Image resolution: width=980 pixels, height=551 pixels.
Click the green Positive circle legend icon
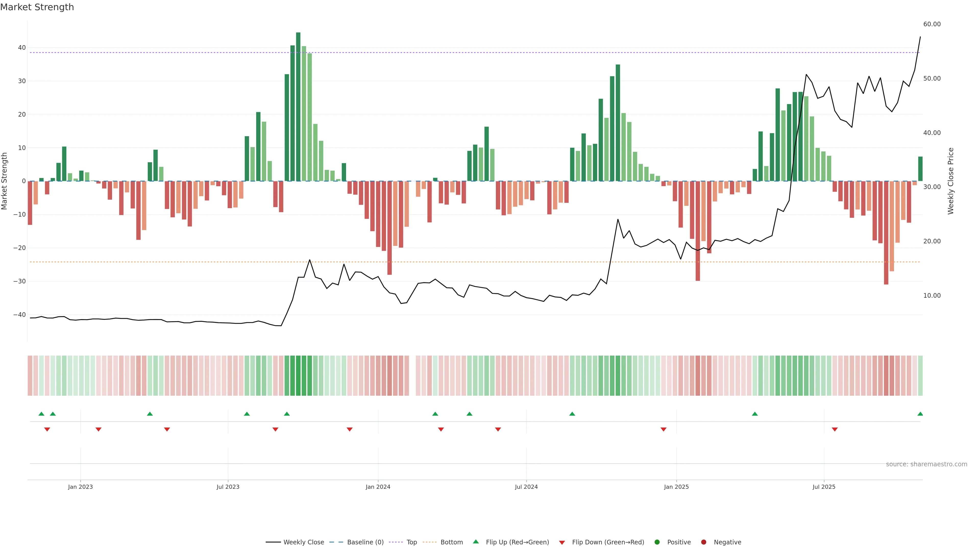[x=657, y=542]
